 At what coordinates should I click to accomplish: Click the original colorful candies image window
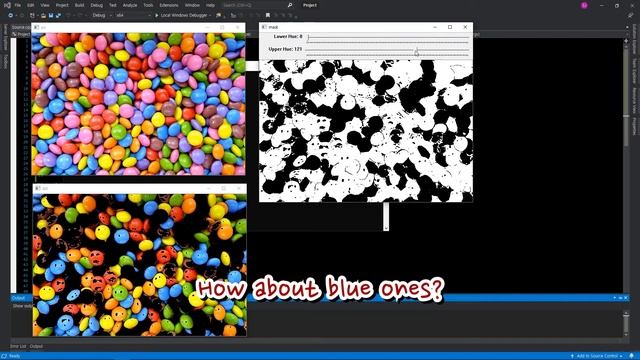pyautogui.click(x=138, y=104)
